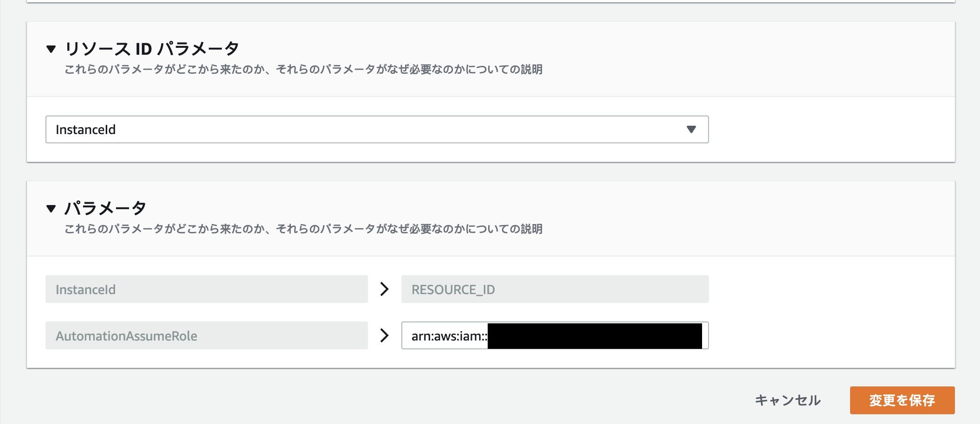Image resolution: width=980 pixels, height=424 pixels.
Task: Save changes with 変更を保存 button
Action: click(x=902, y=400)
